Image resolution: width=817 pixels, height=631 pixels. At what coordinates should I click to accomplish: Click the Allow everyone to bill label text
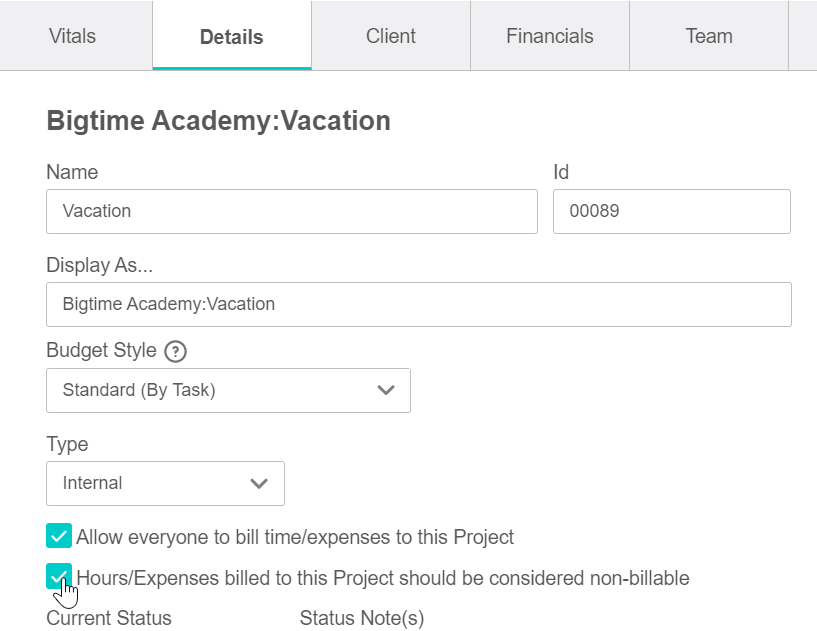(295, 537)
